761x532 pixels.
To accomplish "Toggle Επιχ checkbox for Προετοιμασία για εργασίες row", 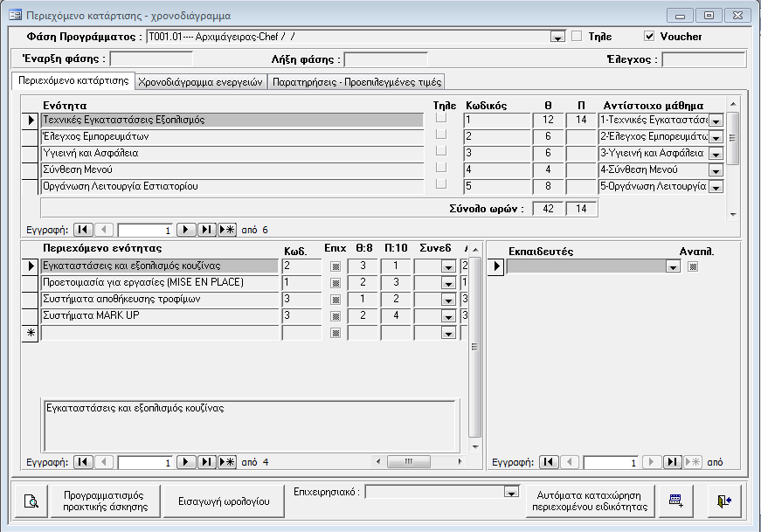I will (336, 284).
